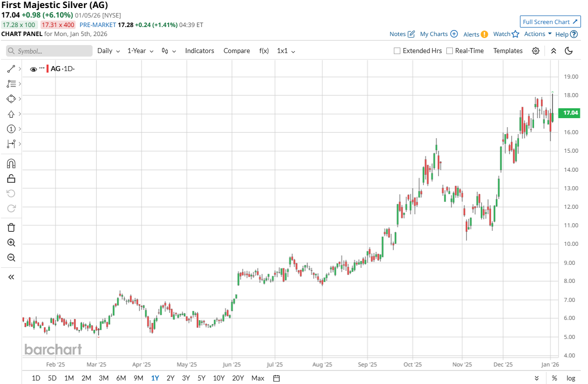Open chart settings gear icon

point(535,51)
